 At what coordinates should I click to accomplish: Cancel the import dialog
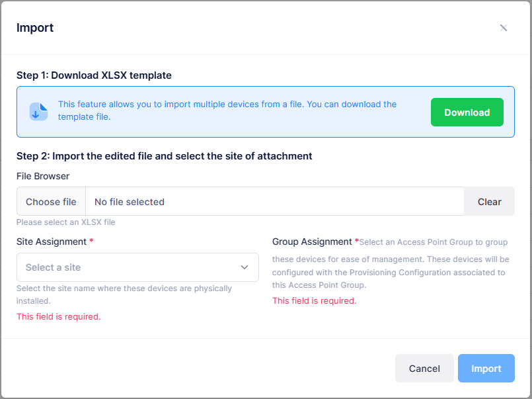[x=424, y=369]
